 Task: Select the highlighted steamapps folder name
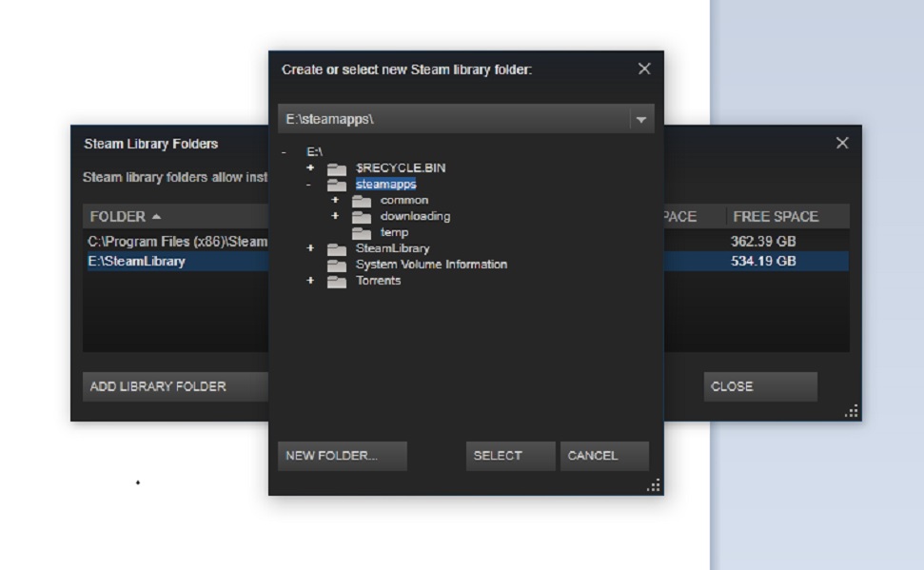pos(386,184)
